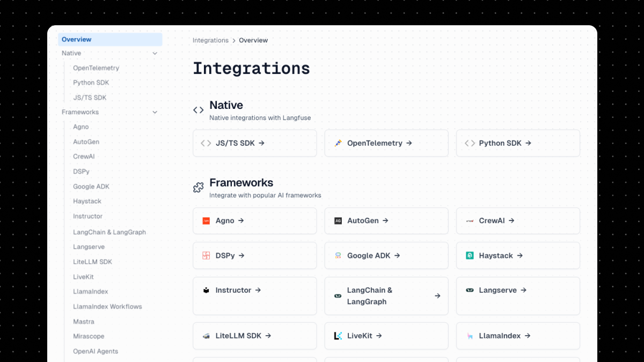Open the LiteLLM SDK integration card

[254, 336]
